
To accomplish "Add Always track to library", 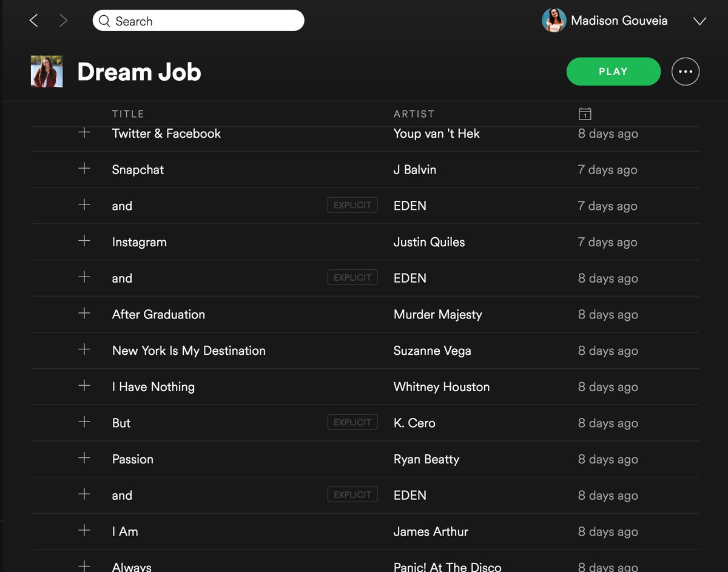I will click(x=84, y=567).
